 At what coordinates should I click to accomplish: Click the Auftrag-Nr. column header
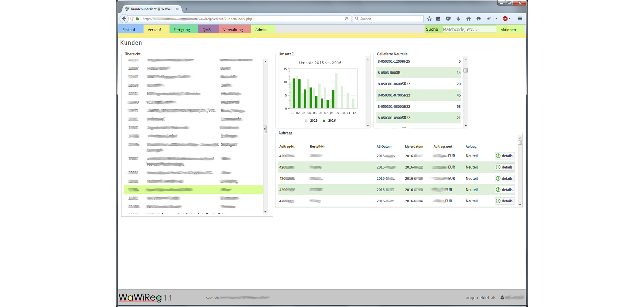pos(287,146)
